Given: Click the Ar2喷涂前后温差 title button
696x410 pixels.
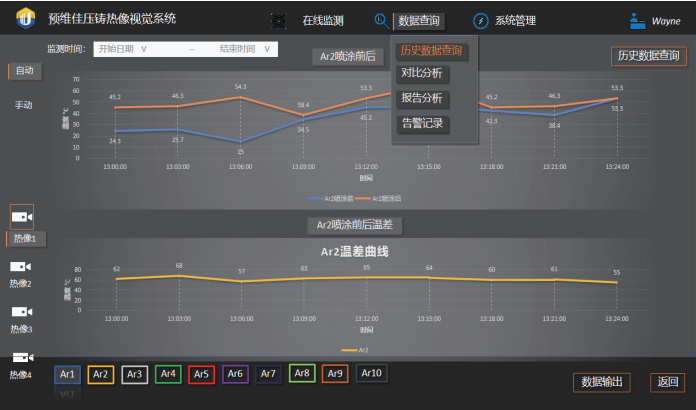Looking at the screenshot, I should tap(355, 225).
